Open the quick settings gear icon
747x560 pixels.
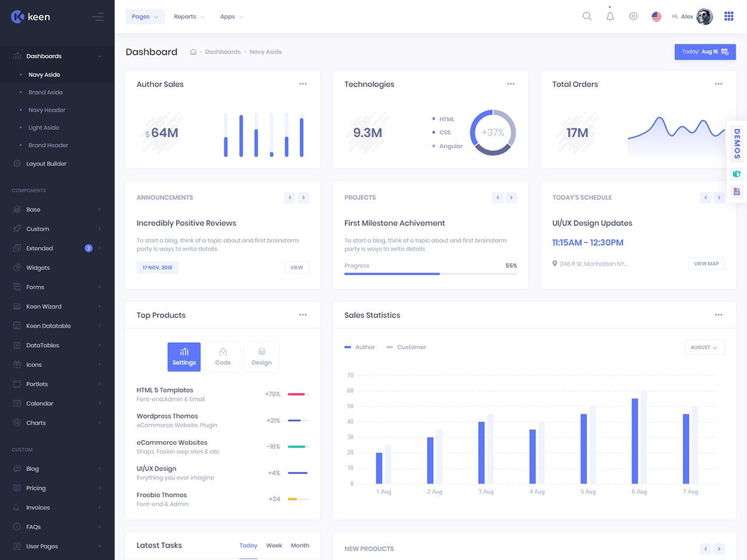(x=633, y=16)
